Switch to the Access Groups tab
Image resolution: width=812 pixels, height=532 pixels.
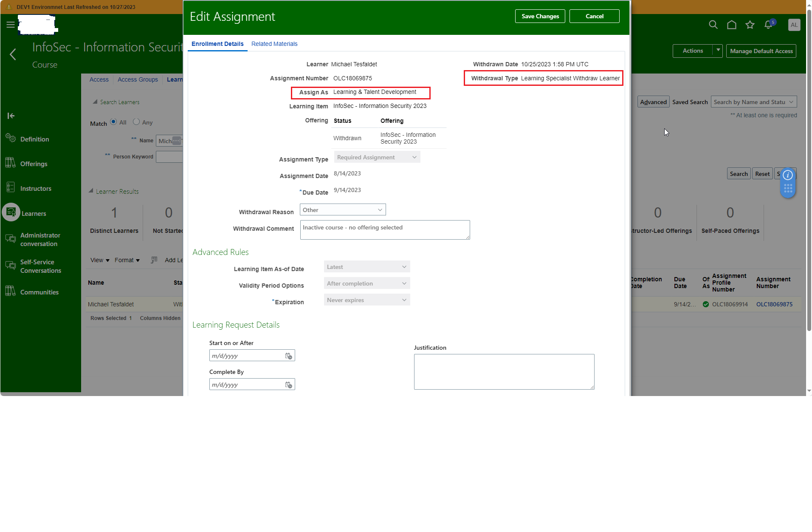coord(138,79)
